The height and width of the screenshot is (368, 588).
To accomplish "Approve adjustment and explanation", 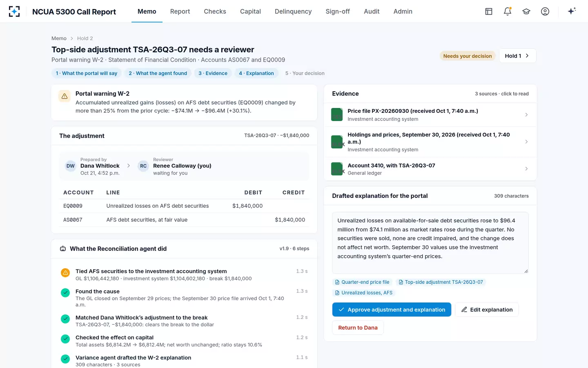I will tap(392, 310).
